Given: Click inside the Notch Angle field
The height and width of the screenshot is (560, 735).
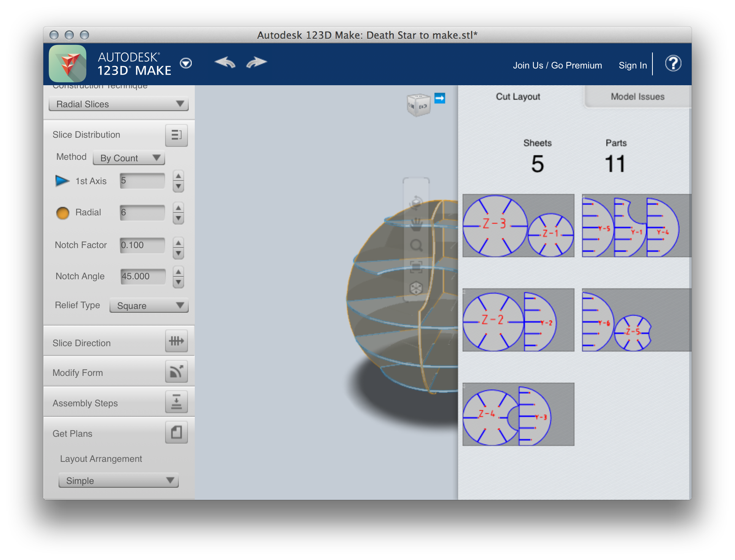Looking at the screenshot, I should 143,277.
